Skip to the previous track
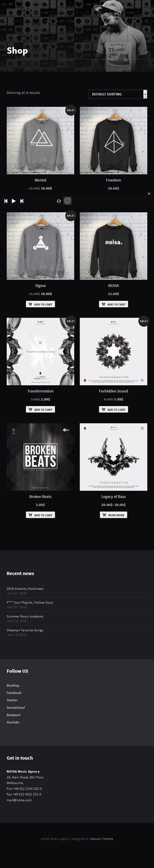This screenshot has width=154, height=868. [x=6, y=201]
